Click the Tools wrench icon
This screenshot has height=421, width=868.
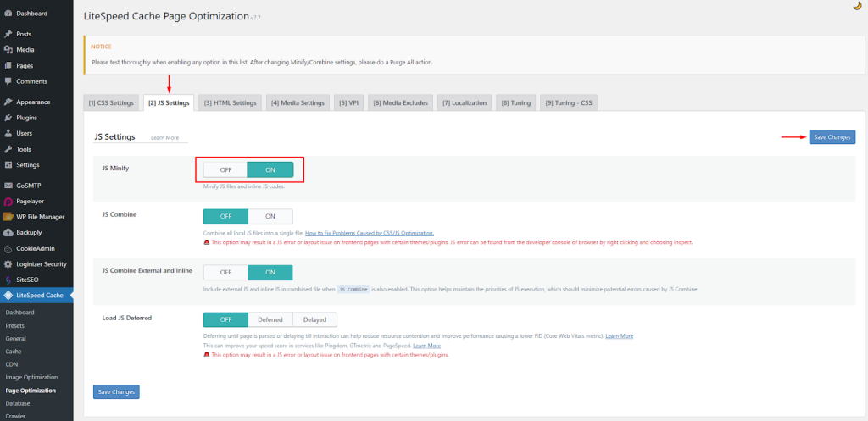coord(8,149)
